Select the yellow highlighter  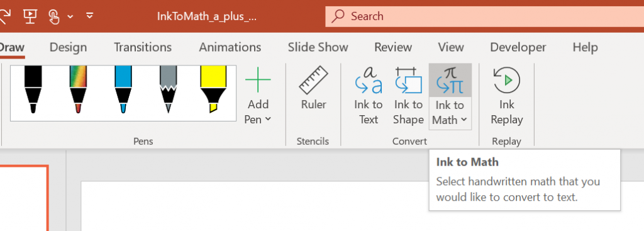213,89
